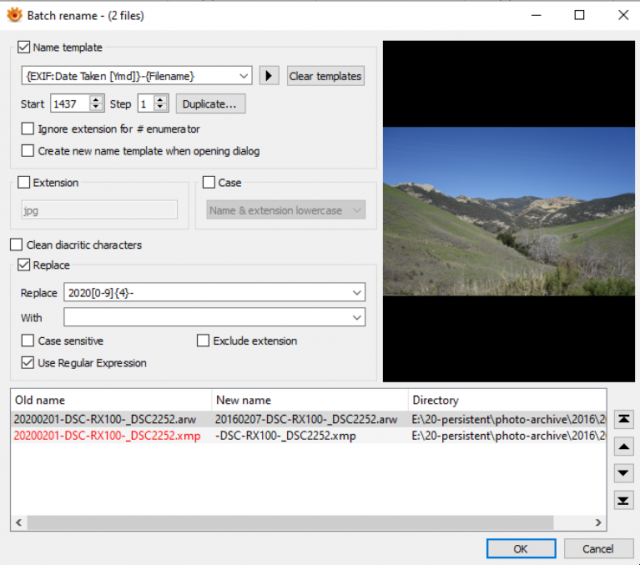Increase the Start value with up stepper
Image resolution: width=640 pixels, height=565 pixels.
click(x=96, y=99)
